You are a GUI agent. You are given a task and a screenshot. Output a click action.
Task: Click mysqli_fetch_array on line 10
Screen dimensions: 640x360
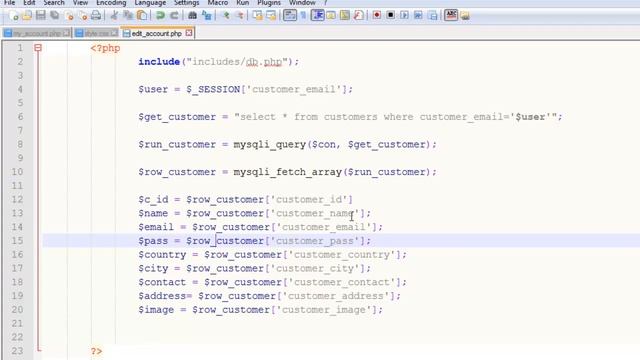[x=288, y=172]
